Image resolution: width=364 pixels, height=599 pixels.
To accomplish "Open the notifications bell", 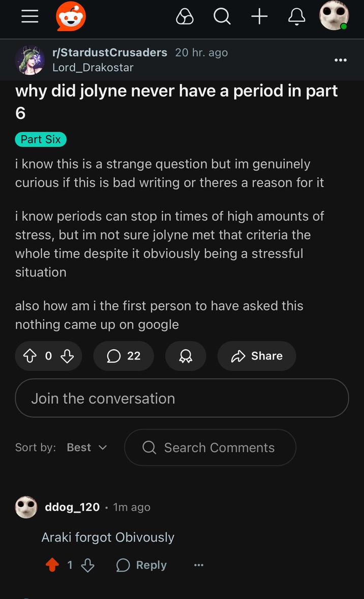I will pyautogui.click(x=296, y=16).
